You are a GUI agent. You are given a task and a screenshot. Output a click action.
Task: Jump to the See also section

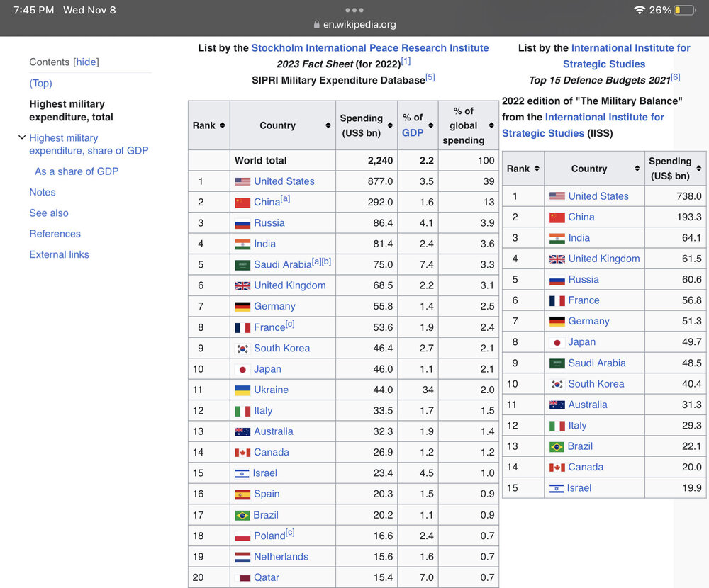pyautogui.click(x=49, y=213)
